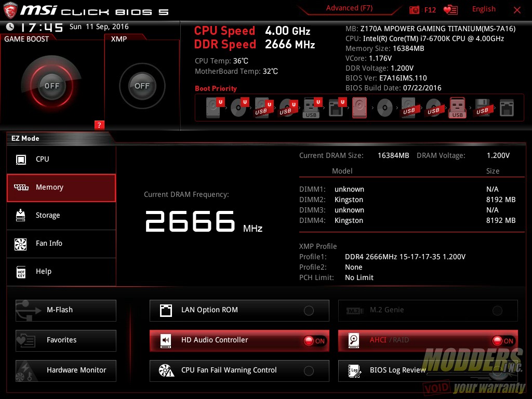Open BIOS Log Review
Viewport: 532px width, 399px height.
pyautogui.click(x=428, y=371)
